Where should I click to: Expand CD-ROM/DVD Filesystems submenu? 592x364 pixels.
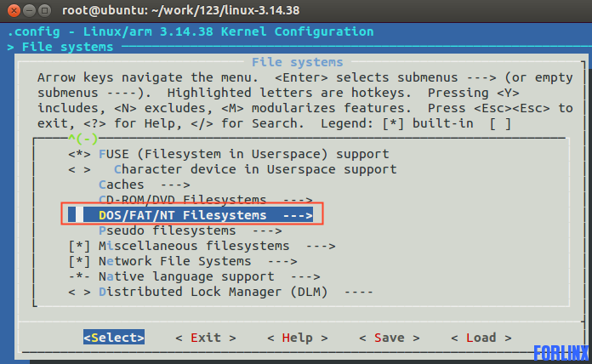[205, 199]
